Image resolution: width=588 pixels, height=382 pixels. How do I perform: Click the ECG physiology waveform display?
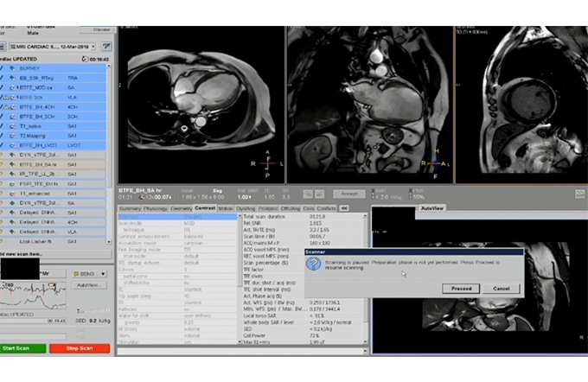(x=34, y=296)
